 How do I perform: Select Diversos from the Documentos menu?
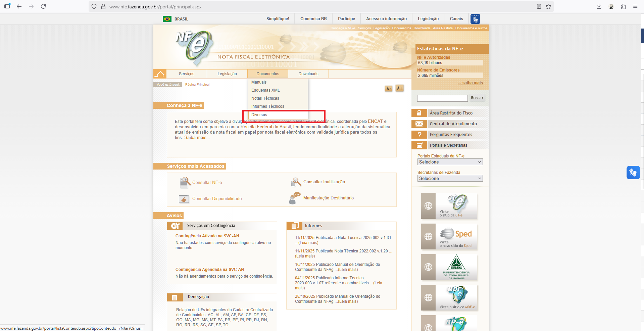259,115
